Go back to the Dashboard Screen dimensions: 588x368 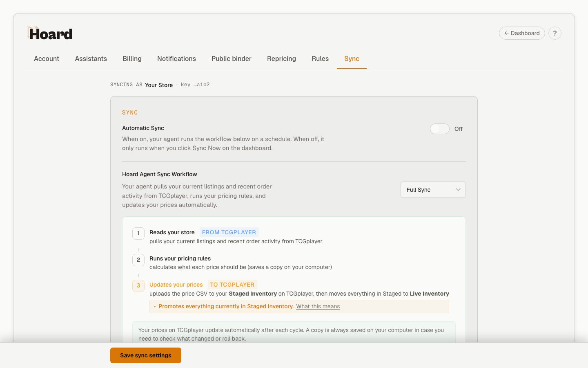522,33
